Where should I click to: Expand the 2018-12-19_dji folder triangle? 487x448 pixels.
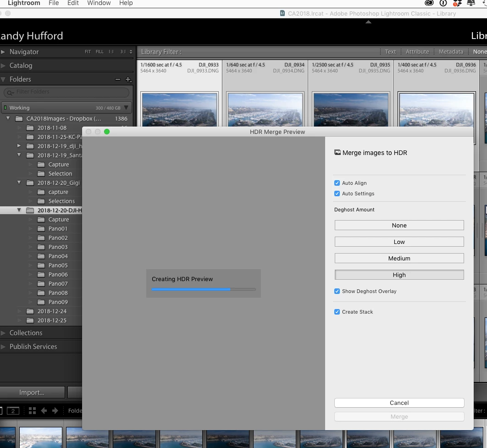19,146
